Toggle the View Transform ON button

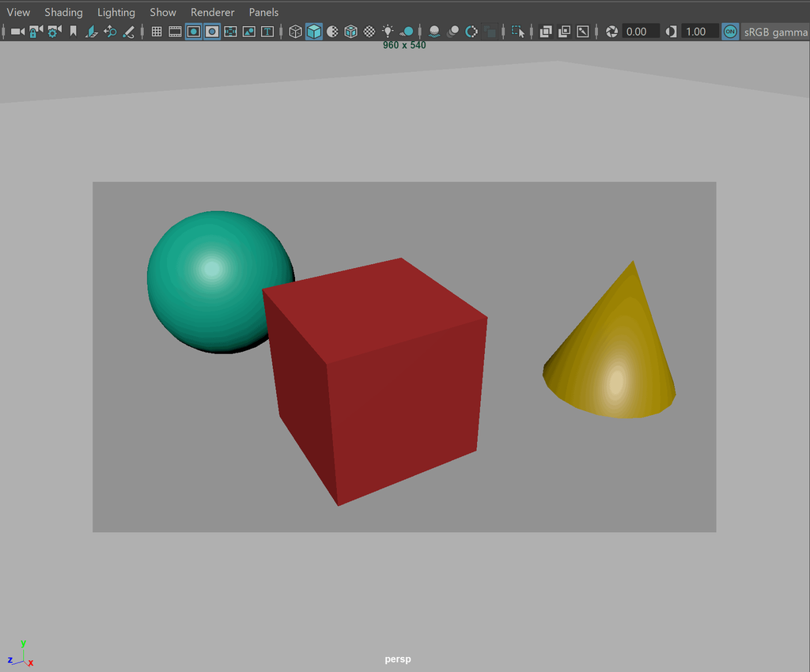[x=730, y=32]
